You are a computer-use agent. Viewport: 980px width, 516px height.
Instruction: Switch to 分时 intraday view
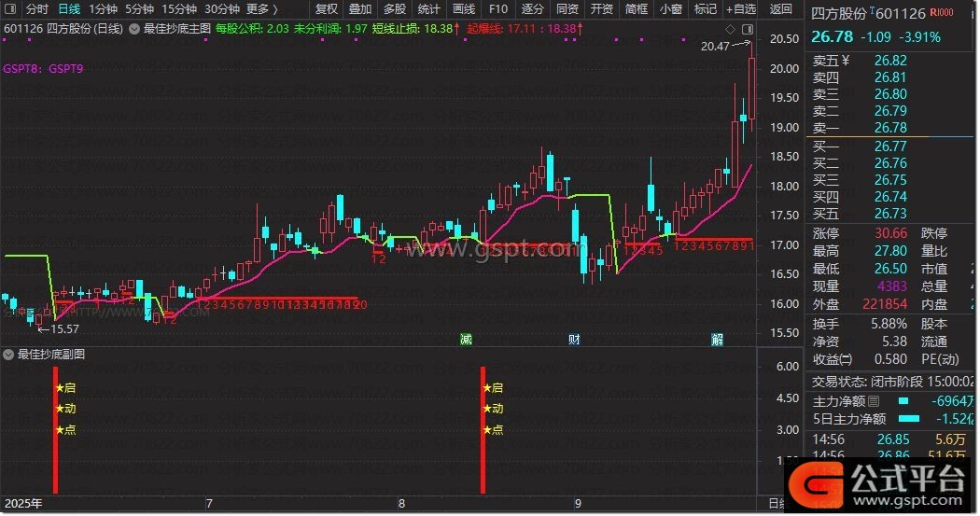point(37,9)
